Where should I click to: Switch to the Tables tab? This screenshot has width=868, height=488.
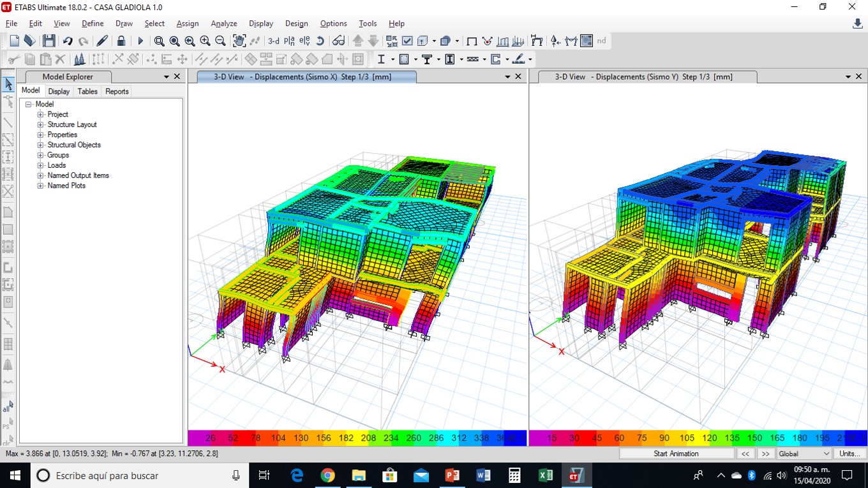(x=87, y=91)
